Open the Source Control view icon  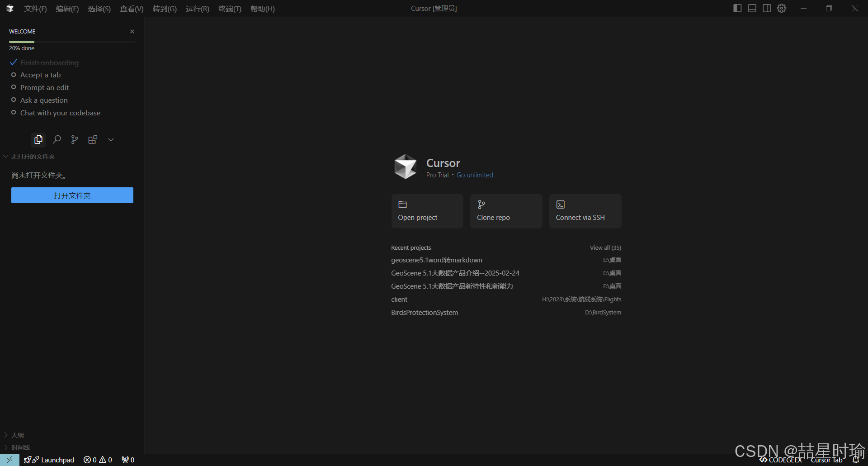[x=75, y=140]
